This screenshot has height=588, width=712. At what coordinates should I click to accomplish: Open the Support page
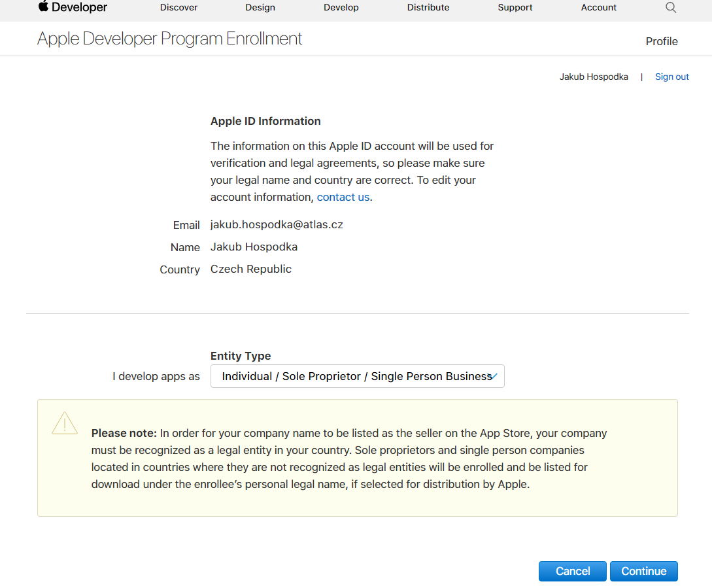[515, 8]
